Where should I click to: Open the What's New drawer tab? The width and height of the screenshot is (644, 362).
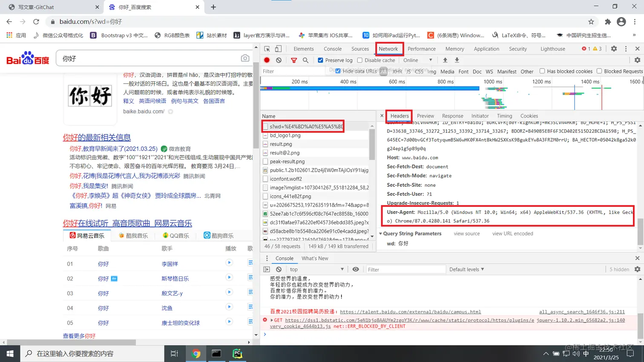(x=315, y=258)
